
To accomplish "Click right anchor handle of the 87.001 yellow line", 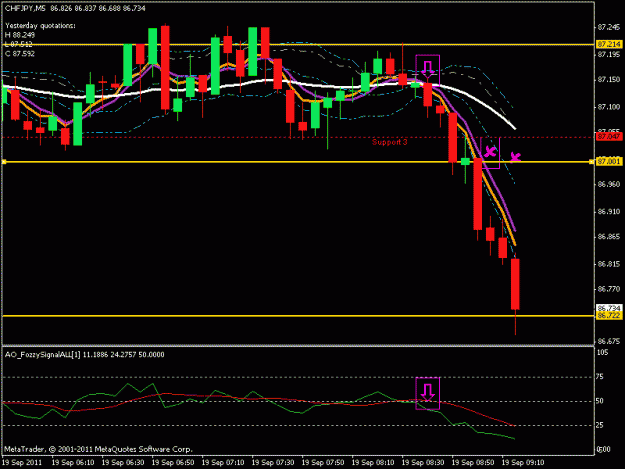I will click(x=591, y=162).
